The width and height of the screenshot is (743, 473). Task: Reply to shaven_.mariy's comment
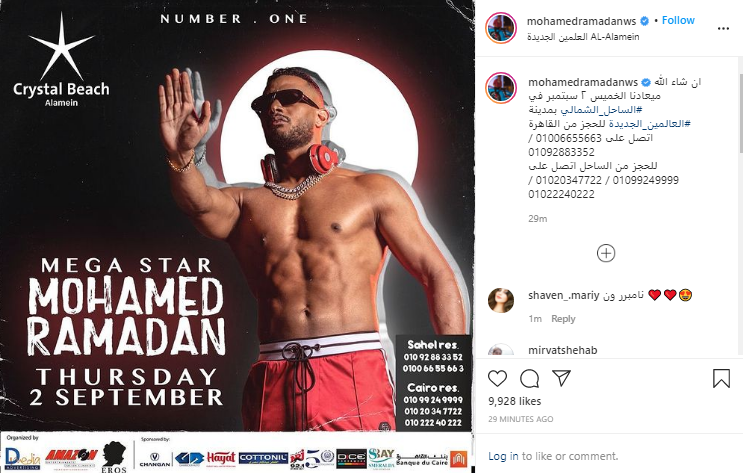coord(563,319)
